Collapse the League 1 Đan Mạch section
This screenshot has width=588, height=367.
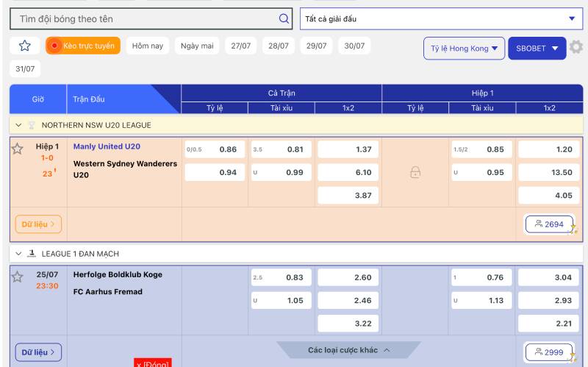pos(18,254)
